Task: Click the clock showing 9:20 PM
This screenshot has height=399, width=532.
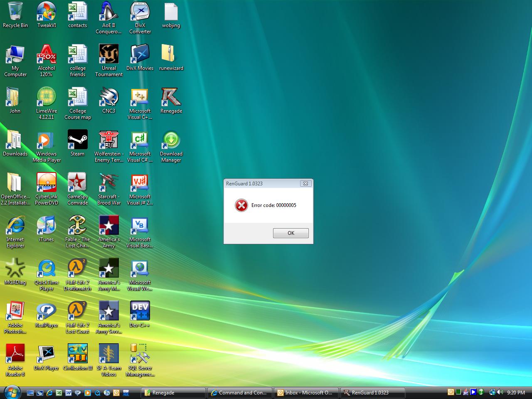Action: tap(516, 393)
